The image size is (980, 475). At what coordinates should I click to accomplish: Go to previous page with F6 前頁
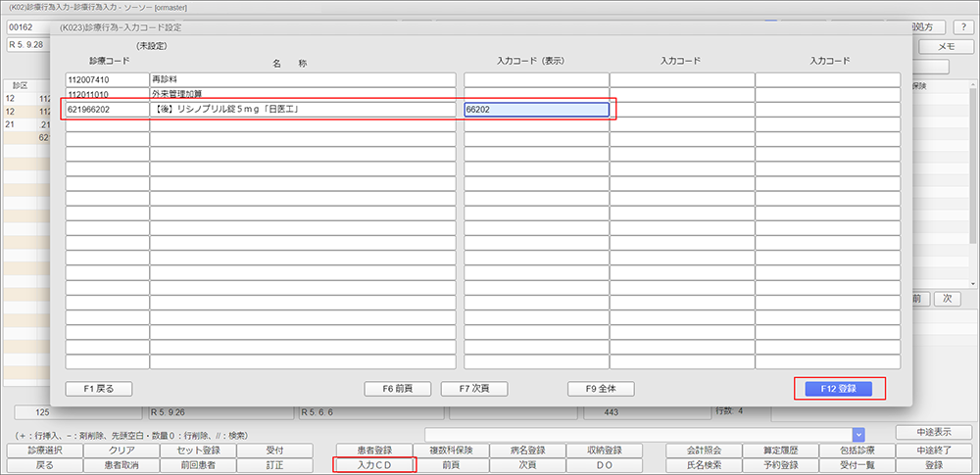398,389
